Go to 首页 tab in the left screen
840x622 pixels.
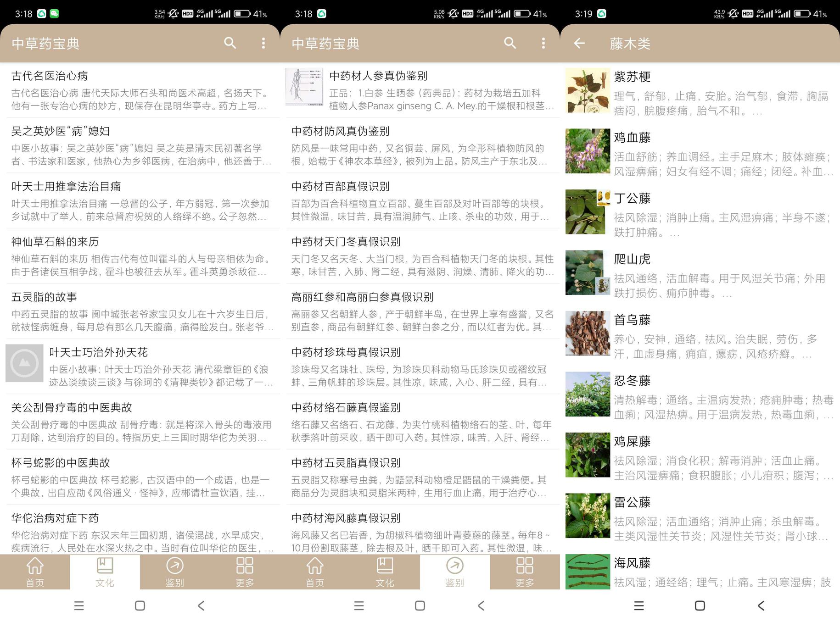(35, 572)
